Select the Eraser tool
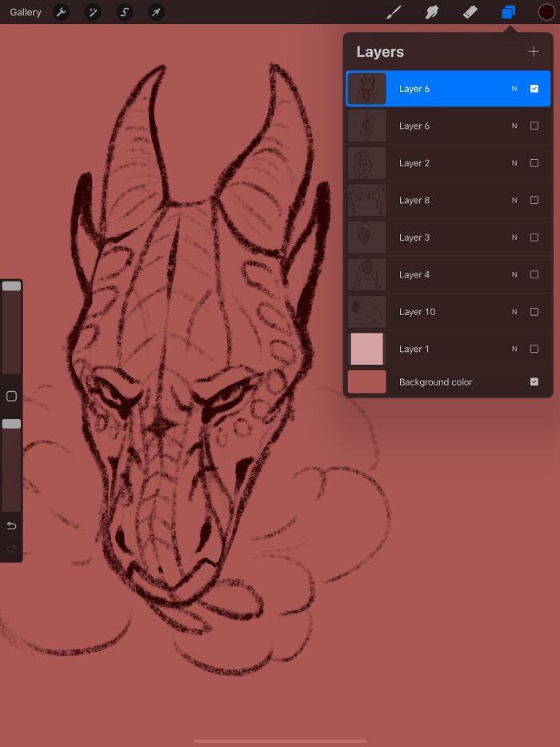560x747 pixels. point(470,12)
